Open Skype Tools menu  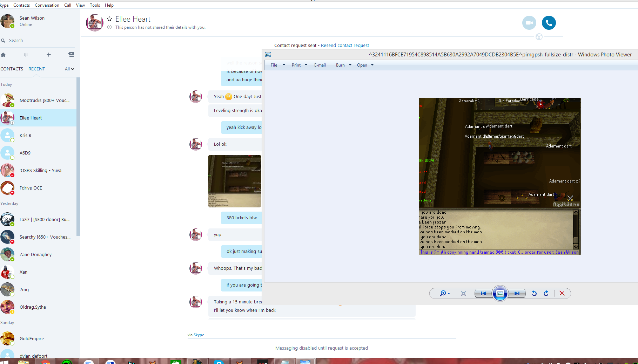pyautogui.click(x=95, y=5)
